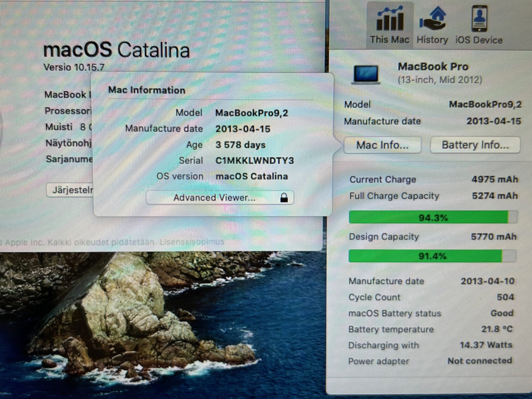The height and width of the screenshot is (399, 532).
Task: Click the 94.3% charge progress bar
Action: coord(433,217)
